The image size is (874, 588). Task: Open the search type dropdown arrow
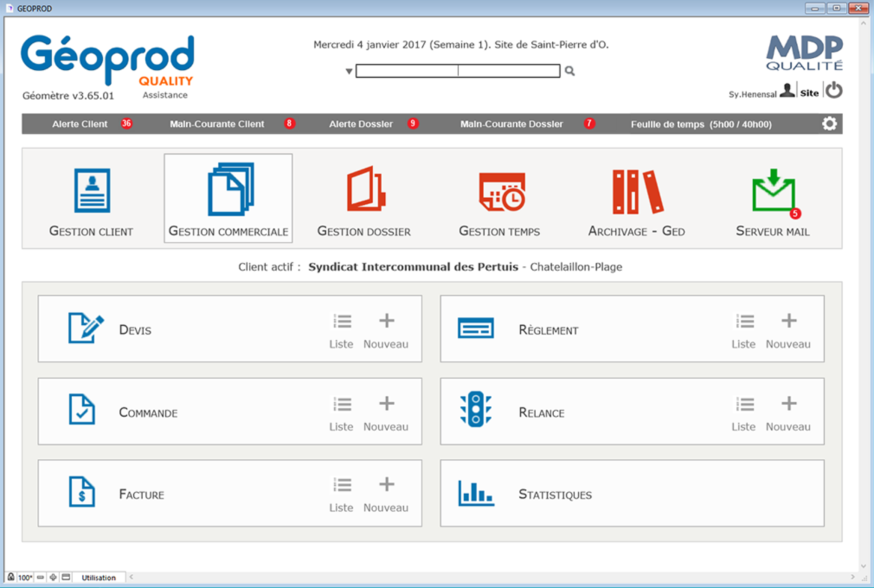tap(349, 71)
